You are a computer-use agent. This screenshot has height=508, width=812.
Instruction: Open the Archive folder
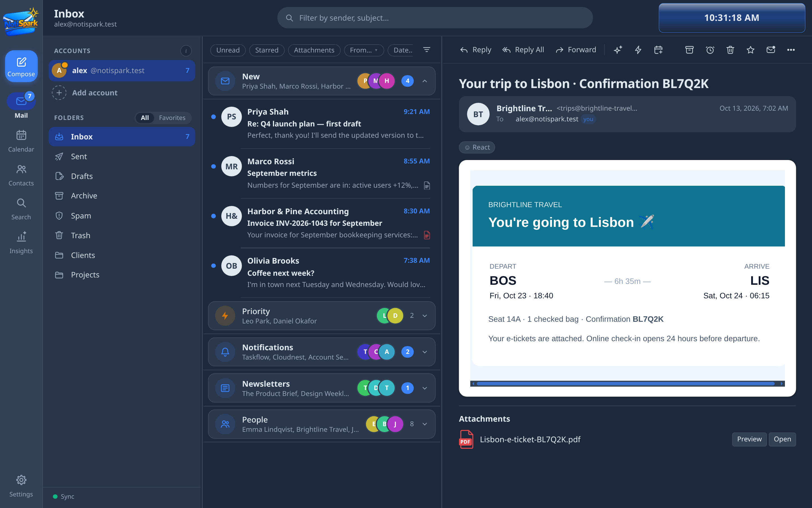(122, 196)
